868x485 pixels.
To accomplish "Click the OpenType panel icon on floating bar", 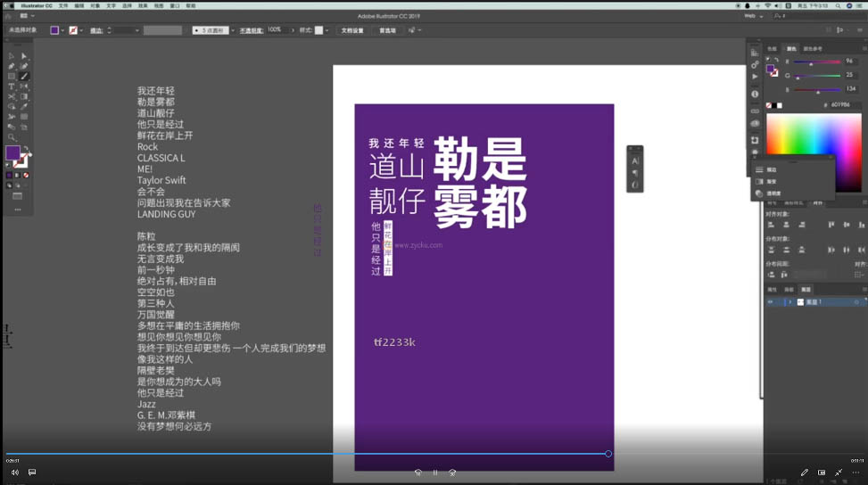I will click(x=635, y=185).
